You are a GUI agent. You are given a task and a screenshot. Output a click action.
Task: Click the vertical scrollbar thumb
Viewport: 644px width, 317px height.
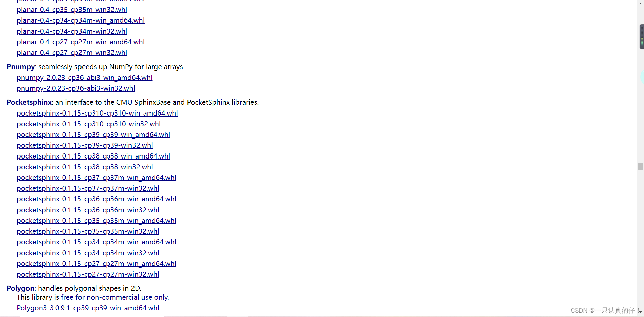[640, 166]
